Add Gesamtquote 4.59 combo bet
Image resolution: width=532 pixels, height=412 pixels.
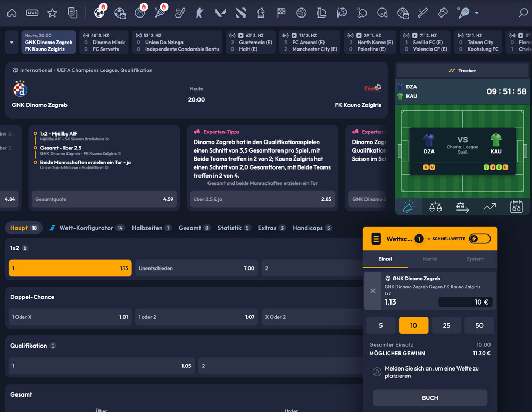[104, 199]
